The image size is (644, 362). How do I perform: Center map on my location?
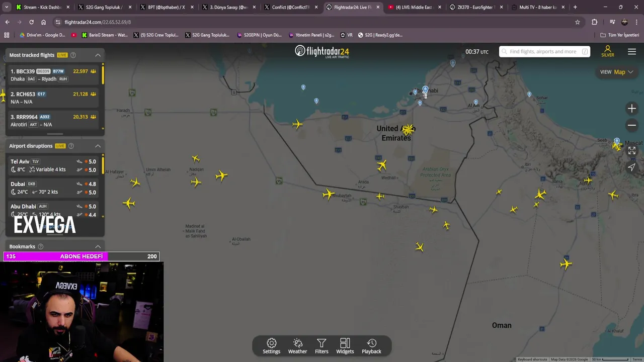click(632, 167)
